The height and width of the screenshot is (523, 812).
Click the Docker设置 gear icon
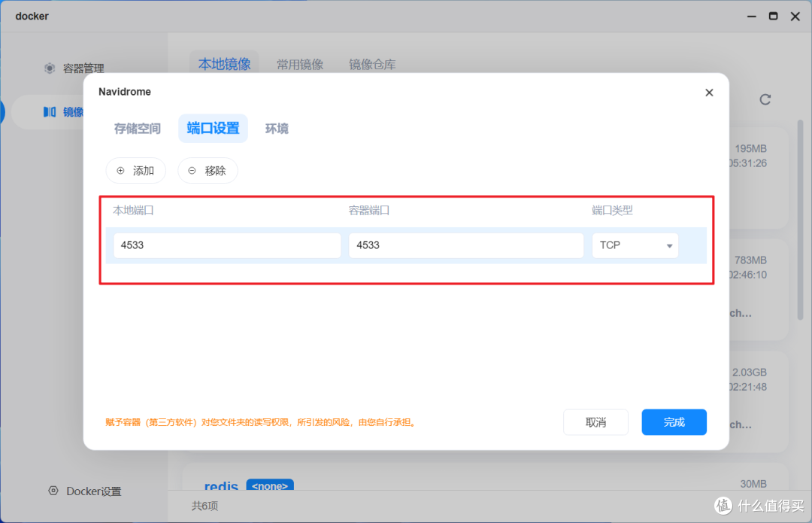pos(53,491)
